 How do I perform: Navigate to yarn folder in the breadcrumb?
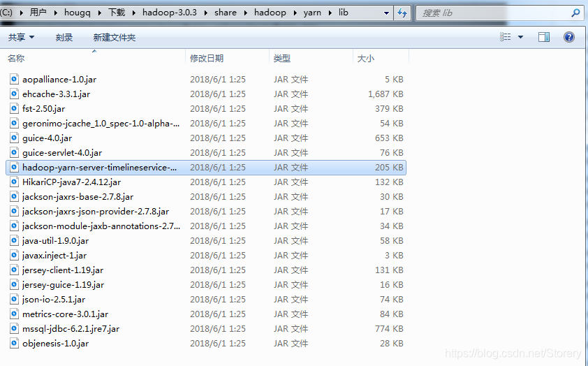click(x=312, y=13)
